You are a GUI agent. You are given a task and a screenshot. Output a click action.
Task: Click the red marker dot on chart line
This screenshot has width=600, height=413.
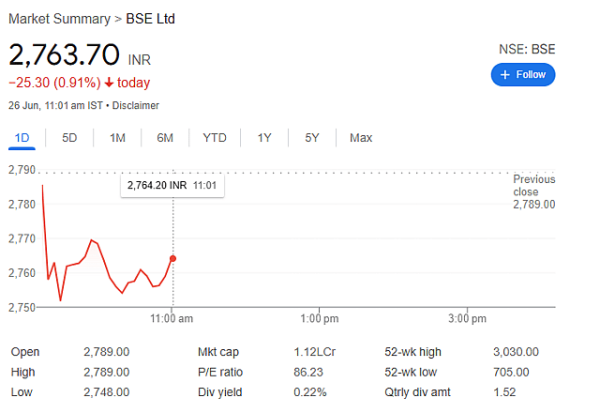coord(173,259)
